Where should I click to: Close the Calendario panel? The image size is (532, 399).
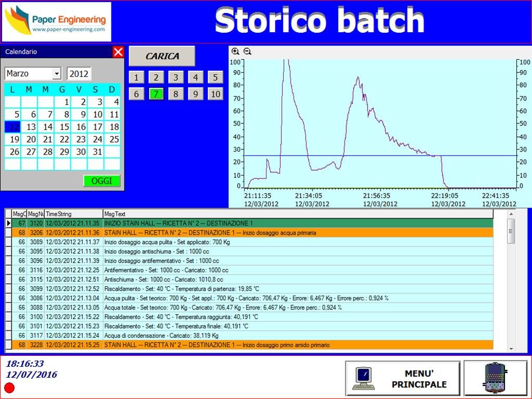click(x=118, y=52)
